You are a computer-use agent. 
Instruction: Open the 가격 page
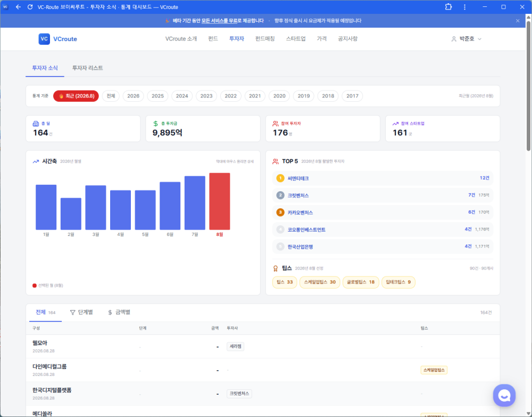coord(321,39)
